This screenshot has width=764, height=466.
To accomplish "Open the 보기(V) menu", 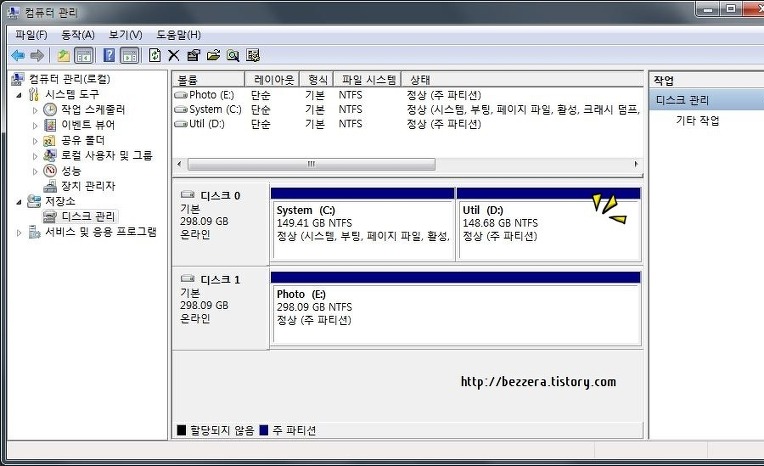I will [x=125, y=35].
